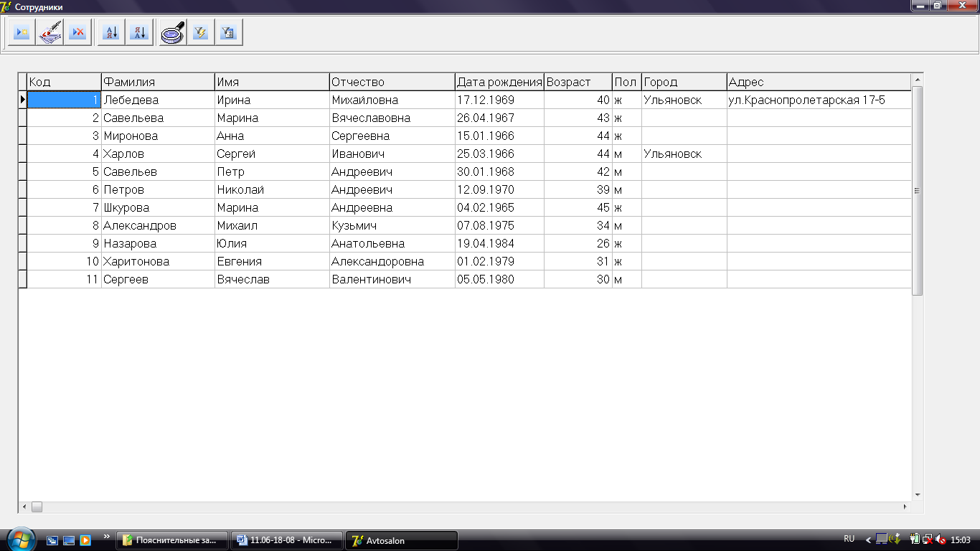The image size is (980, 551).
Task: Click the birth date cell 05.05.1980
Action: pos(500,279)
